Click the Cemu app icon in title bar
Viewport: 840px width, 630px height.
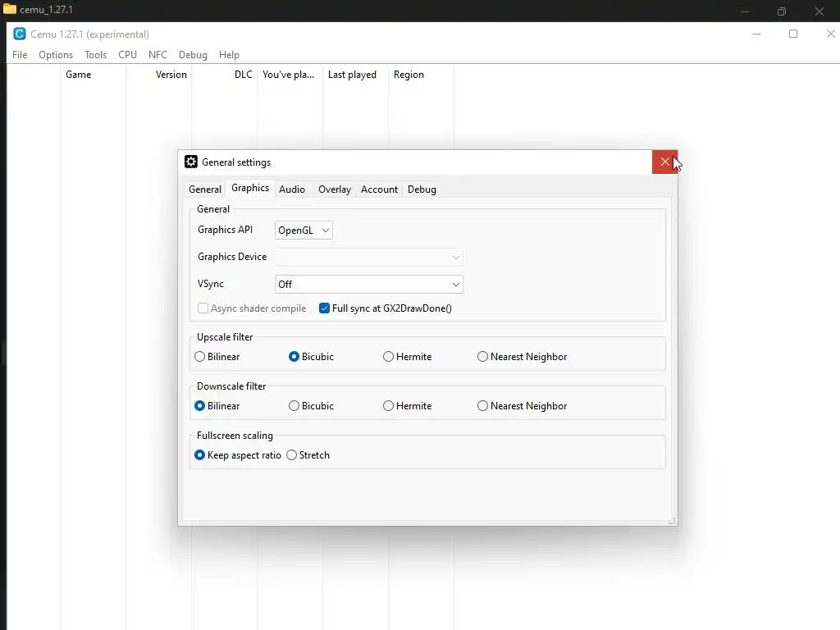pyautogui.click(x=20, y=34)
